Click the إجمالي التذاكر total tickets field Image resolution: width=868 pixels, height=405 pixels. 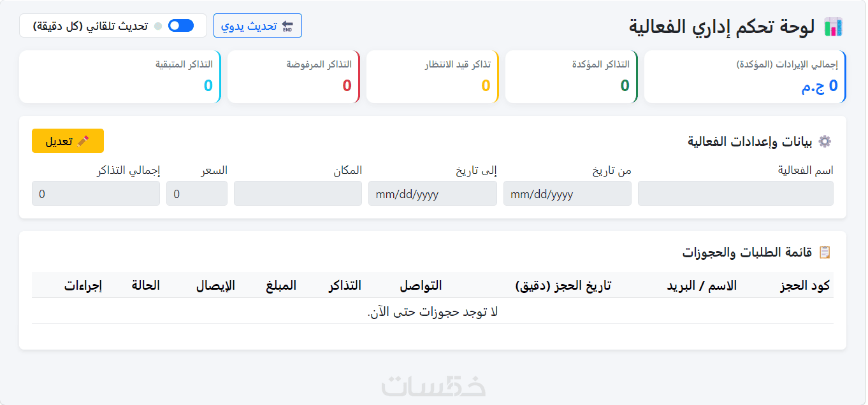point(96,194)
